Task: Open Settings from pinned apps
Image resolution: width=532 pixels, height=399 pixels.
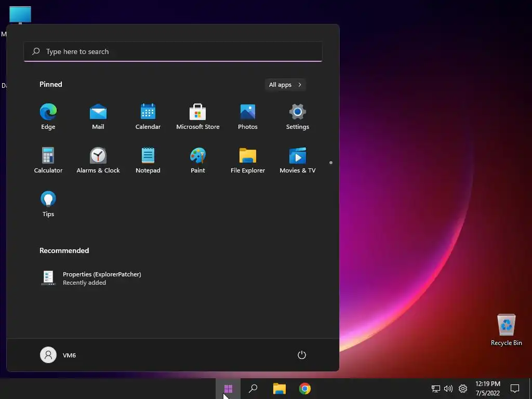Action: pyautogui.click(x=298, y=116)
